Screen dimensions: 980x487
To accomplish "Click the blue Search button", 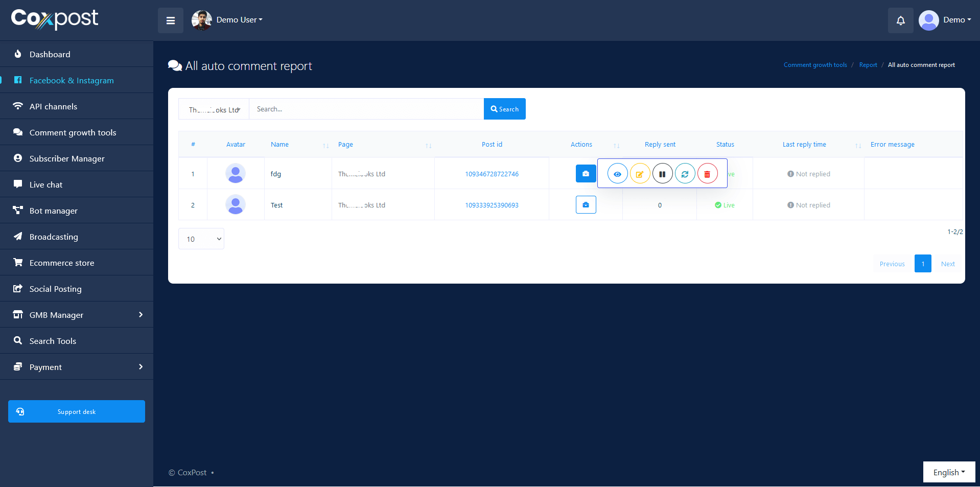I will pyautogui.click(x=504, y=109).
